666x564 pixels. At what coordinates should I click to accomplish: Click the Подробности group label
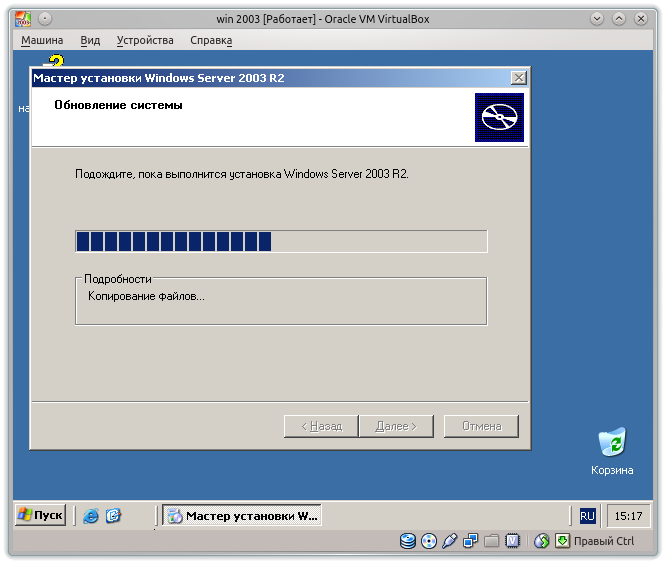118,279
